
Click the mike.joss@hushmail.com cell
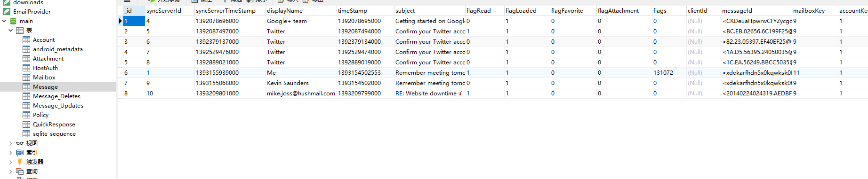pyautogui.click(x=301, y=93)
